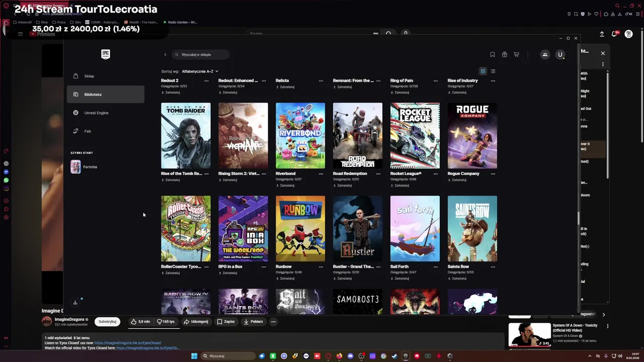Open options menu for Rocket League

coord(436,173)
